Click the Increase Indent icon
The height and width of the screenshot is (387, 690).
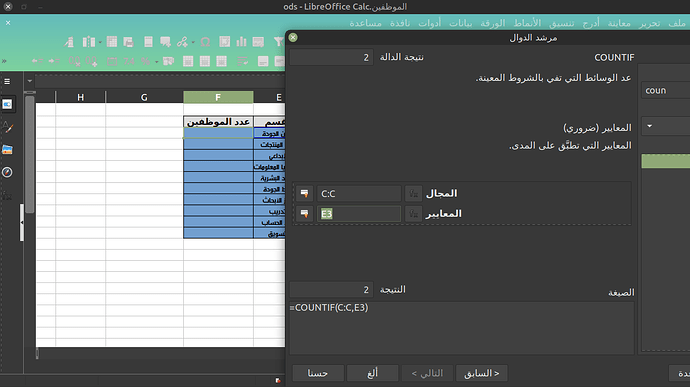coord(54,61)
